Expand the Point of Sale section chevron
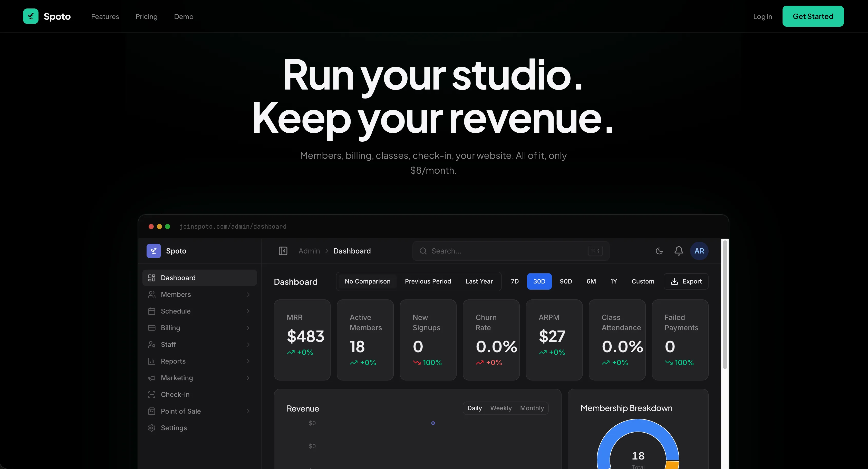Viewport: 868px width, 469px height. click(x=248, y=411)
